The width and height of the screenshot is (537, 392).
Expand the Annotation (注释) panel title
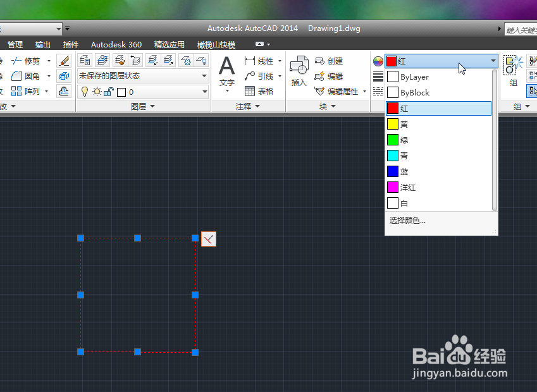247,106
